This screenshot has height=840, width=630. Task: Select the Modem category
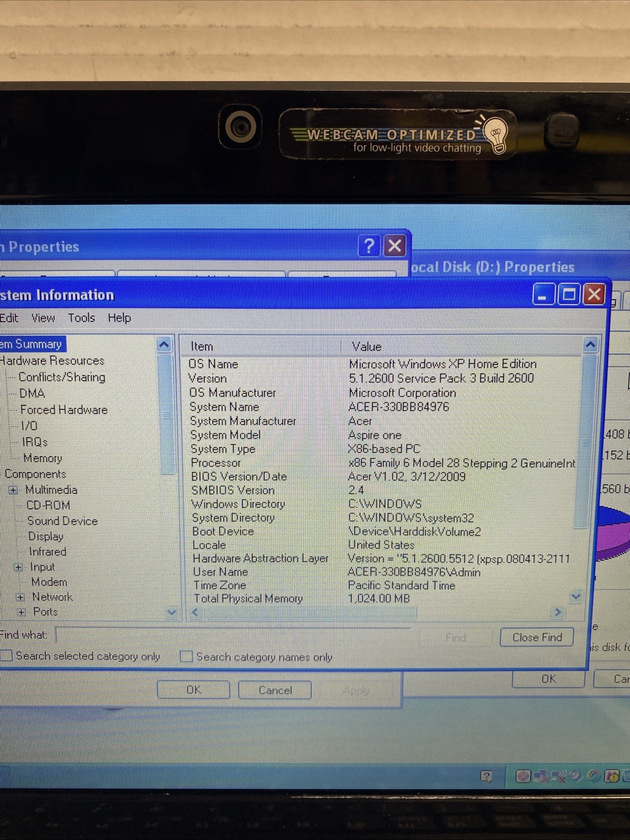point(49,582)
